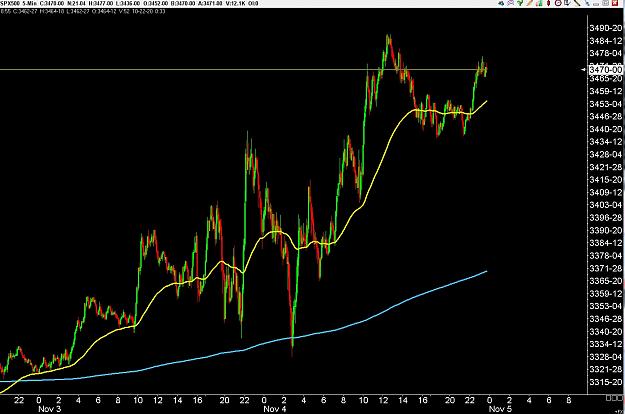Click the 3490-20 price axis label
The height and width of the screenshot is (414, 625).
pos(606,28)
